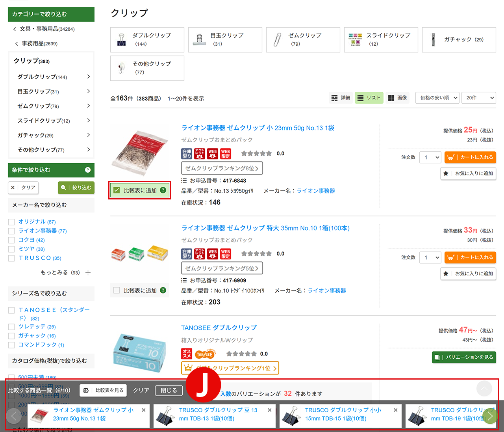Add 23mm ゼムクリップ to favorites
The height and width of the screenshot is (432, 504).
(x=468, y=173)
